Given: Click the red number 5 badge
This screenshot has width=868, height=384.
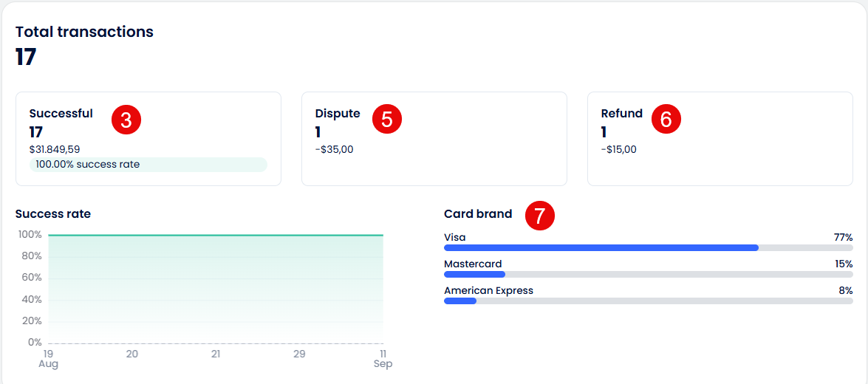Looking at the screenshot, I should pos(386,120).
